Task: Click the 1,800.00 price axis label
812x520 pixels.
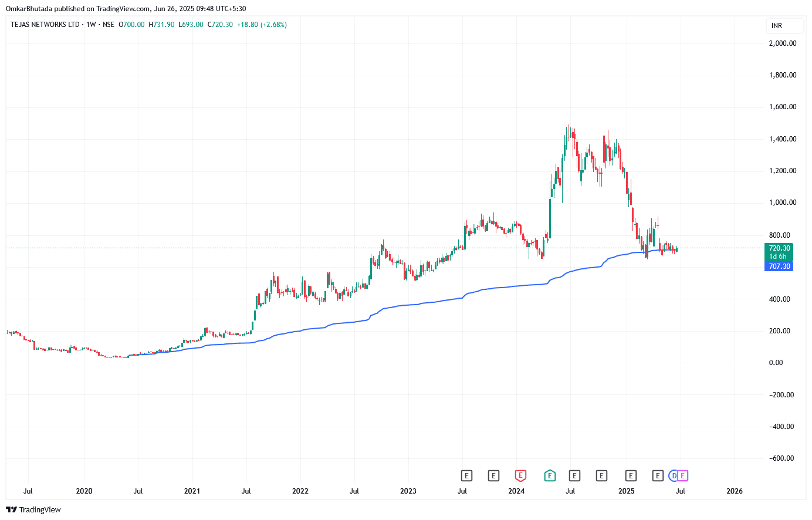Action: 783,75
